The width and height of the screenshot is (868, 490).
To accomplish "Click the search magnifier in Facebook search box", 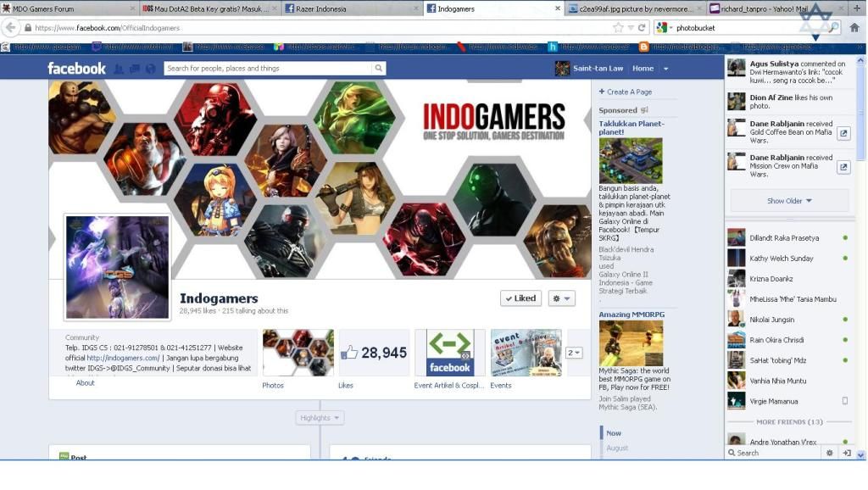I will [379, 68].
